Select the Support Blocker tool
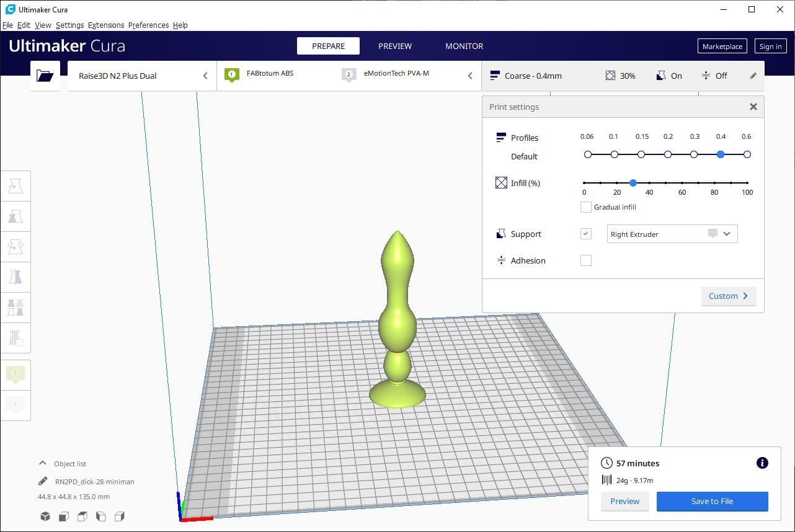Screen dimensions: 795x532 tap(16, 338)
